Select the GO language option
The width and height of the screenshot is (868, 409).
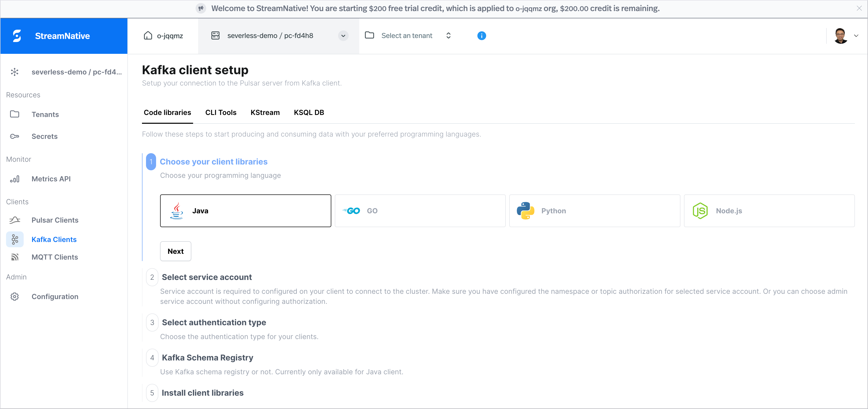420,211
